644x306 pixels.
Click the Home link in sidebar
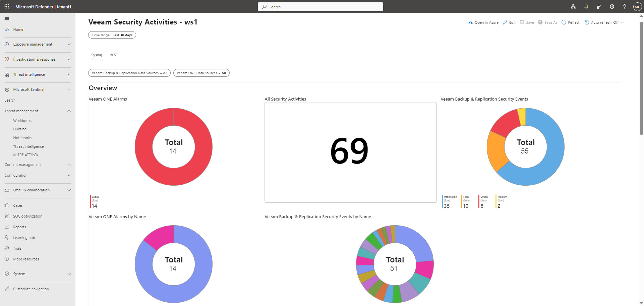18,29
